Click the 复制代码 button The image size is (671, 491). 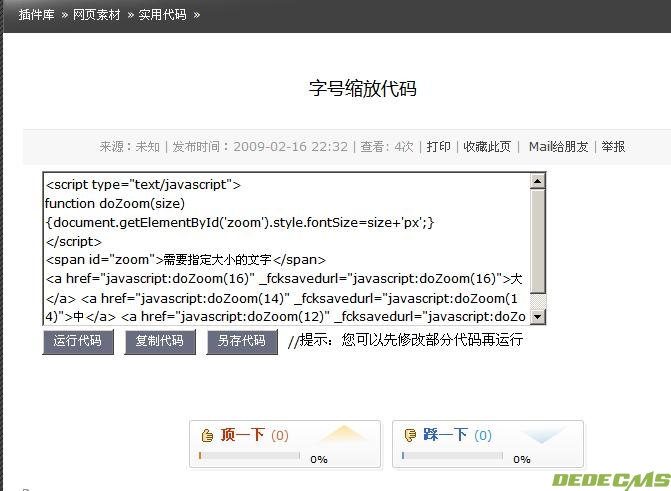pos(160,342)
